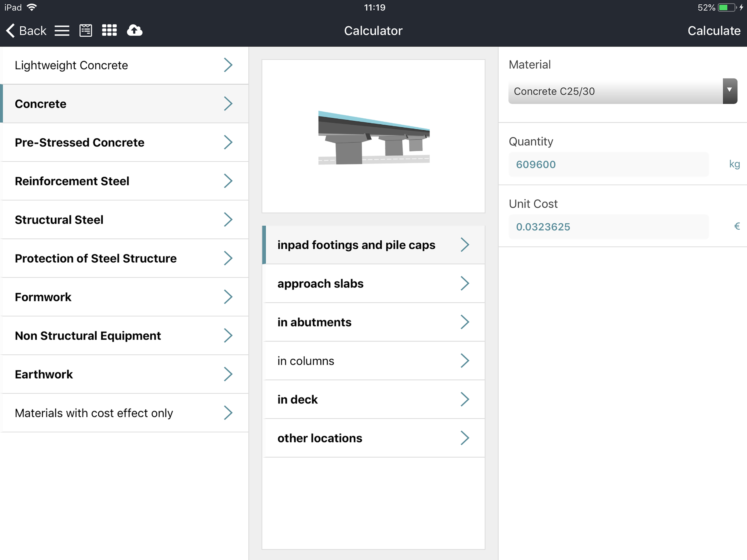Select approach slabs location
Screen dimensions: 747x560
320,283
